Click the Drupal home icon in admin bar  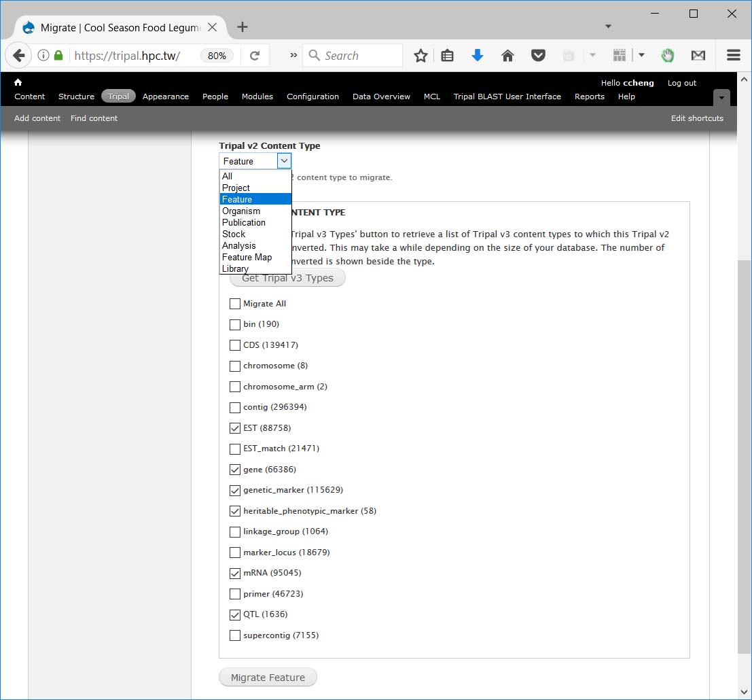click(18, 82)
